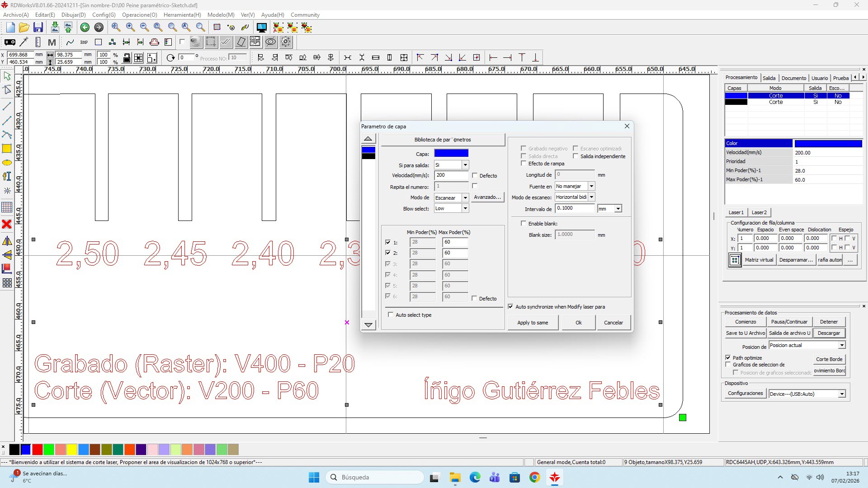Open the Herramienta menu
This screenshot has height=488, width=868.
[182, 14]
